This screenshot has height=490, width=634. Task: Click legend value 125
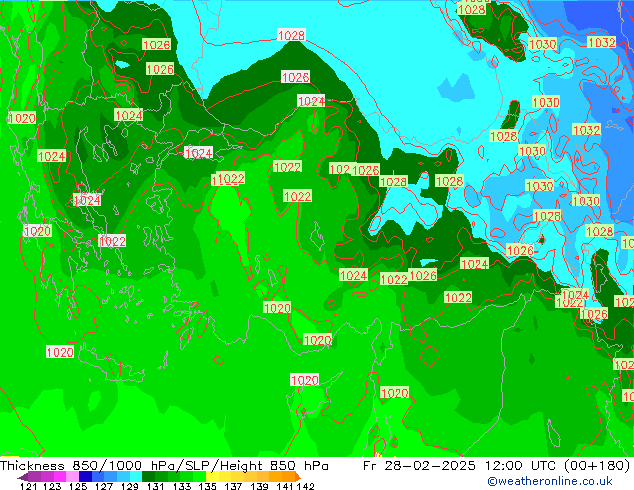point(78,486)
